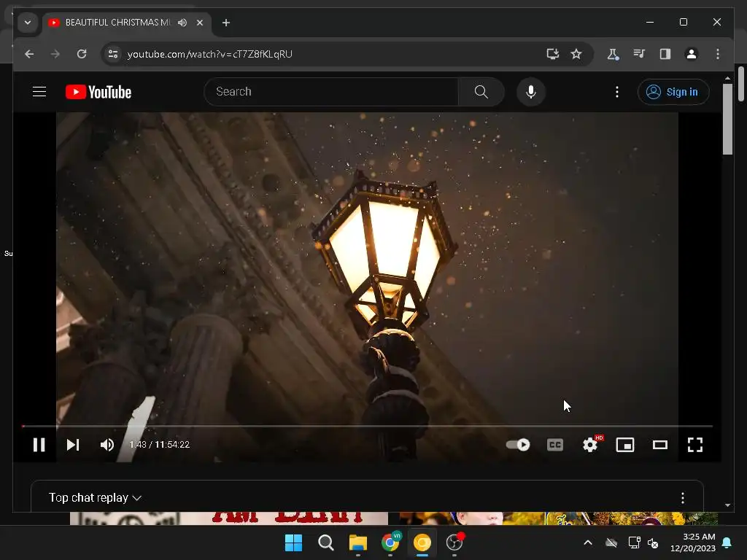The width and height of the screenshot is (747, 560).
Task: Search with your voice microphone
Action: (x=531, y=91)
